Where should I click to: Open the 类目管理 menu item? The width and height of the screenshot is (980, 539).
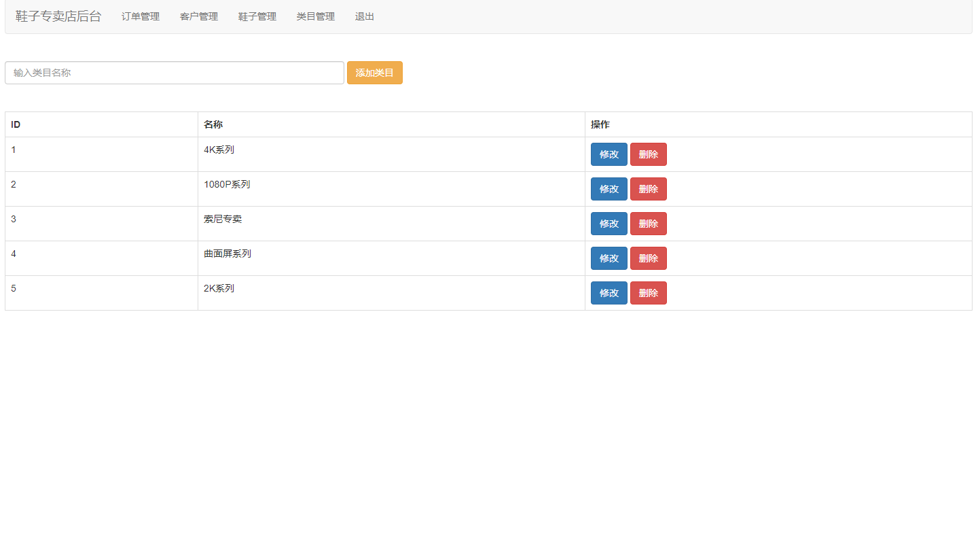pos(315,16)
